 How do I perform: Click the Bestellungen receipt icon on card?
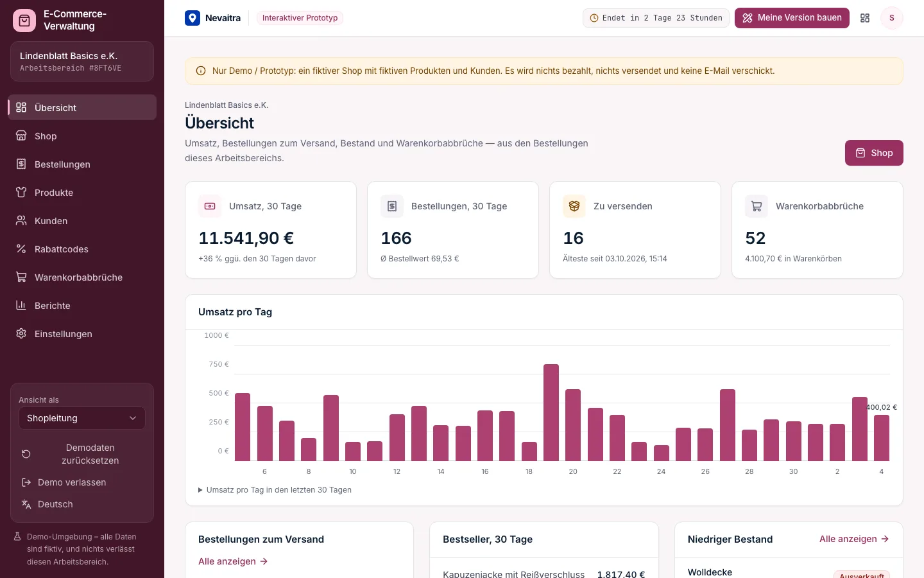[392, 206]
